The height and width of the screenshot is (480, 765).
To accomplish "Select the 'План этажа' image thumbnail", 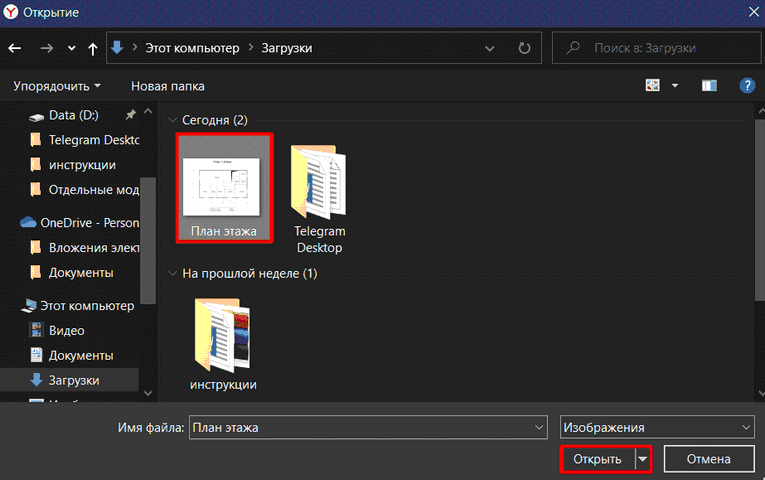I will (224, 188).
